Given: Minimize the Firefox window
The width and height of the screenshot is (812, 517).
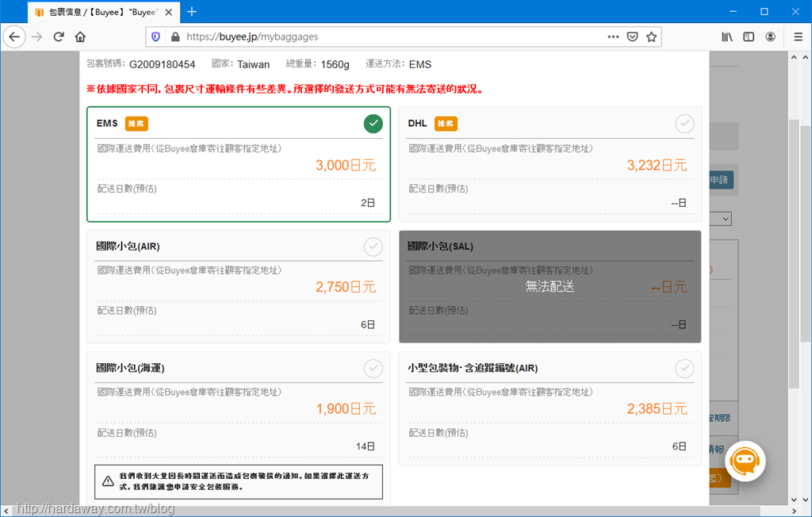Looking at the screenshot, I should pyautogui.click(x=733, y=11).
